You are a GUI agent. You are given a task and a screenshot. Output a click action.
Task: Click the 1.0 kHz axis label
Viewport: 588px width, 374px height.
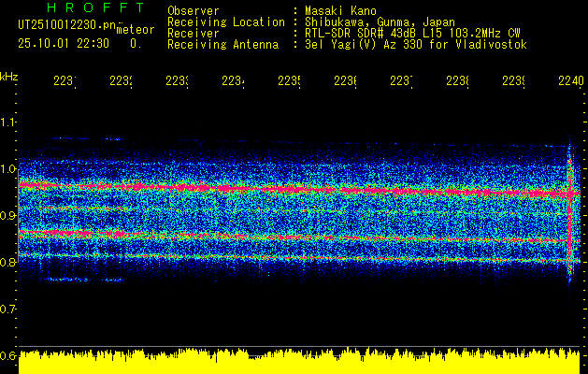[x=8, y=168]
